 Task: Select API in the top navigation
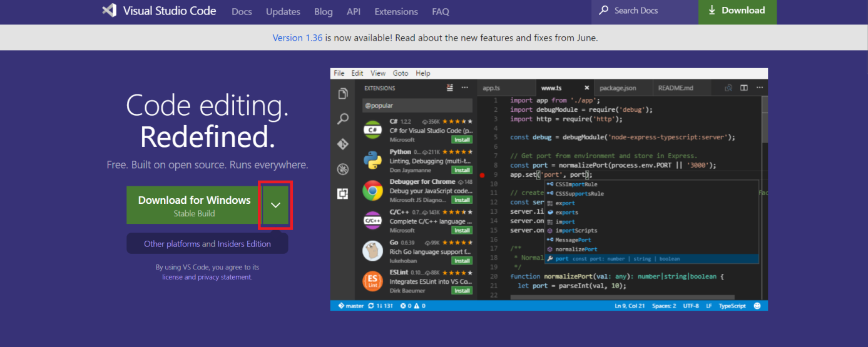(x=354, y=11)
